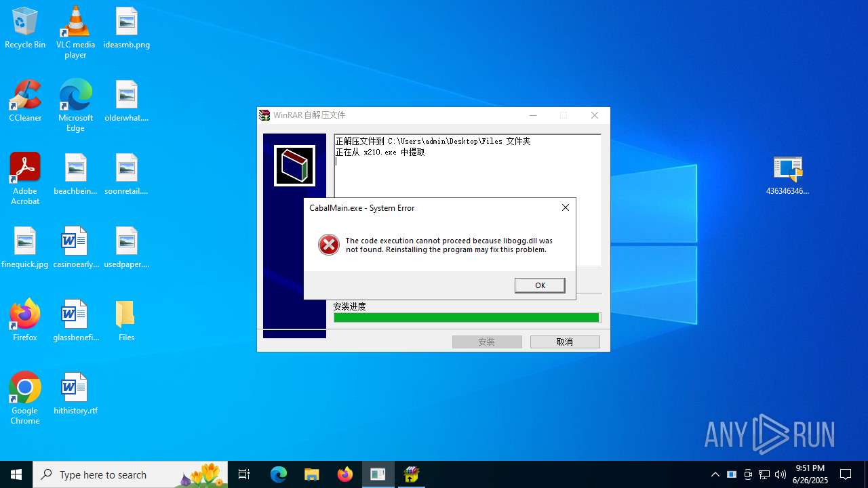
Task: Open Microsoft Edge from taskbar
Action: 279,474
